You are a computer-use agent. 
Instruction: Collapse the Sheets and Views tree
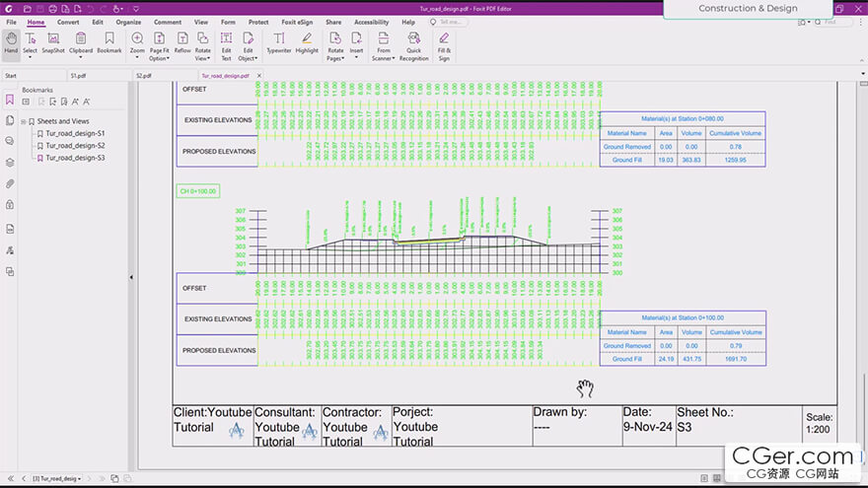pyautogui.click(x=24, y=121)
